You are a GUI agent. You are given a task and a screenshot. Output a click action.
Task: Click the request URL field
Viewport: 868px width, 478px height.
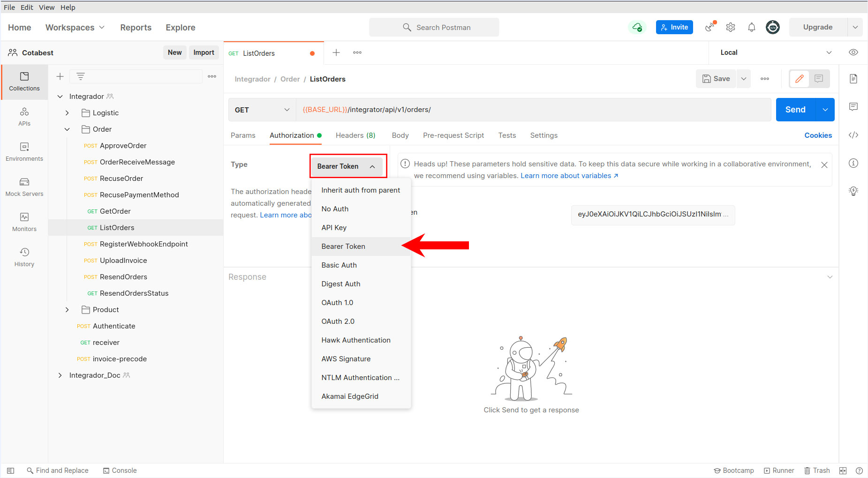tap(534, 110)
